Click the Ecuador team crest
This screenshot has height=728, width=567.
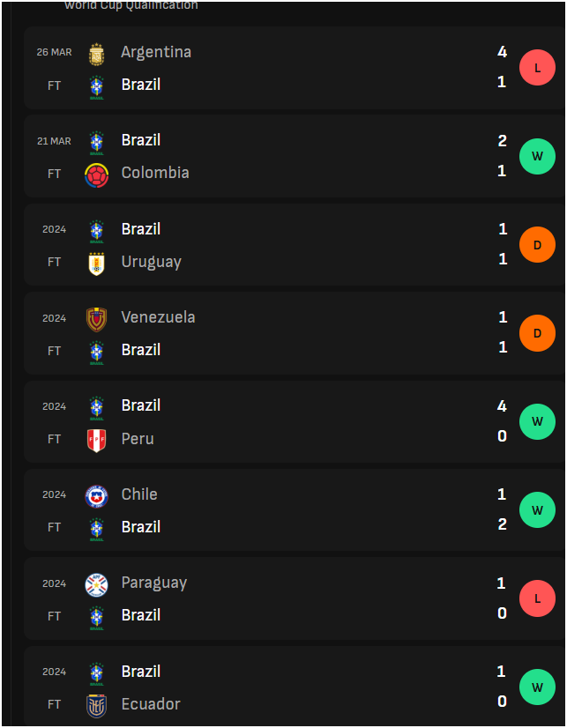click(97, 706)
